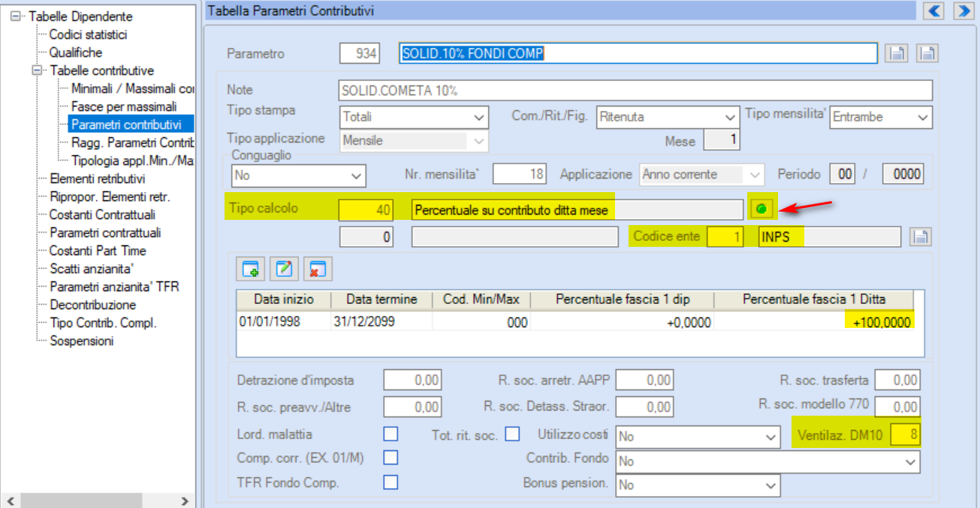Screen dimensions: 980x508
Task: Toggle Tot. rit. soc. checkbox
Action: tap(512, 434)
